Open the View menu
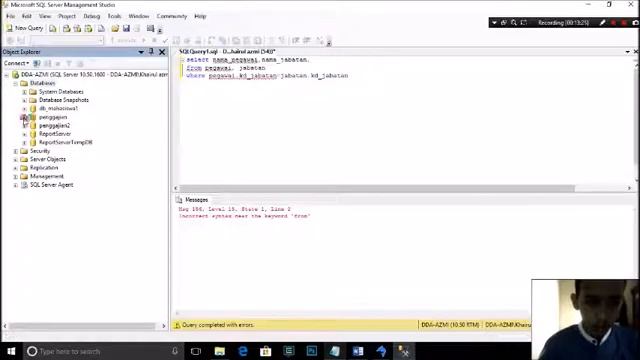Screen dimensions: 640x360 [45, 16]
